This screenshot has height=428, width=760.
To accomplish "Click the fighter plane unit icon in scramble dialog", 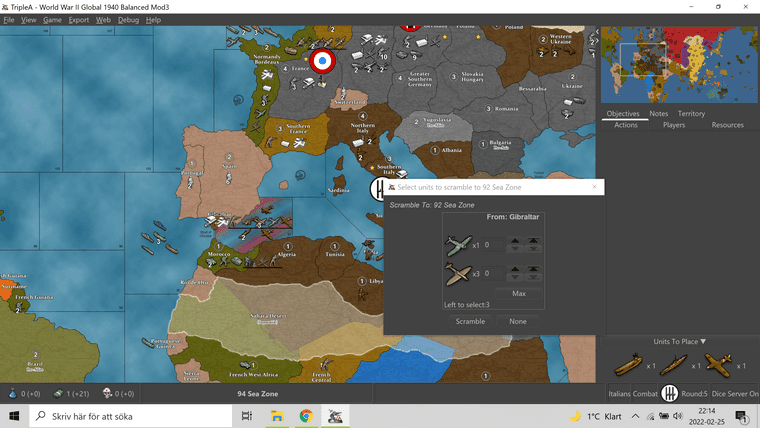I will coord(456,244).
